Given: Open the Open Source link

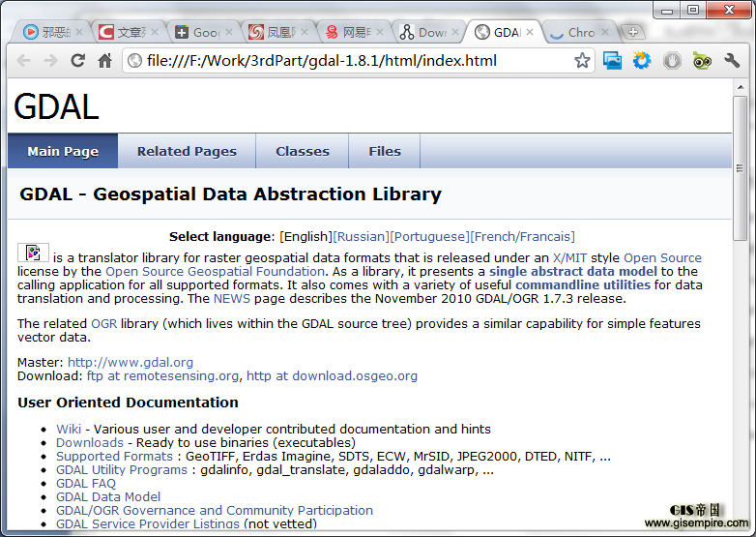Looking at the screenshot, I should (x=662, y=258).
